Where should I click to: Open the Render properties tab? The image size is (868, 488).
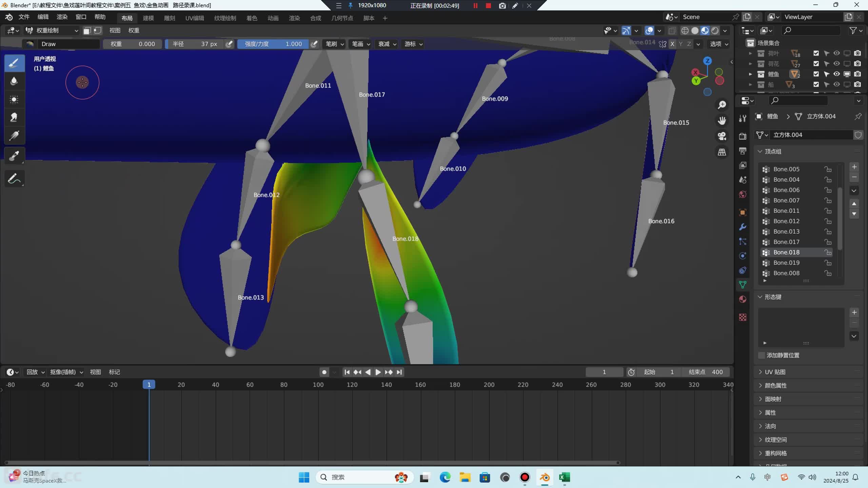click(x=743, y=136)
